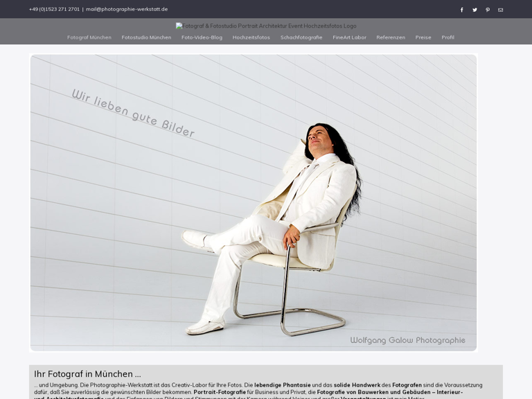This screenshot has width=532, height=399.
Task: Open the Referenzen page
Action: click(391, 37)
